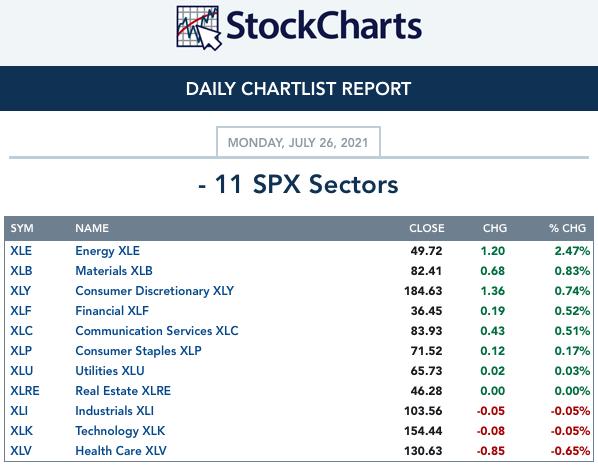The width and height of the screenshot is (598, 468).
Task: Select the Monday, July 26, 2021 date box
Action: (298, 142)
